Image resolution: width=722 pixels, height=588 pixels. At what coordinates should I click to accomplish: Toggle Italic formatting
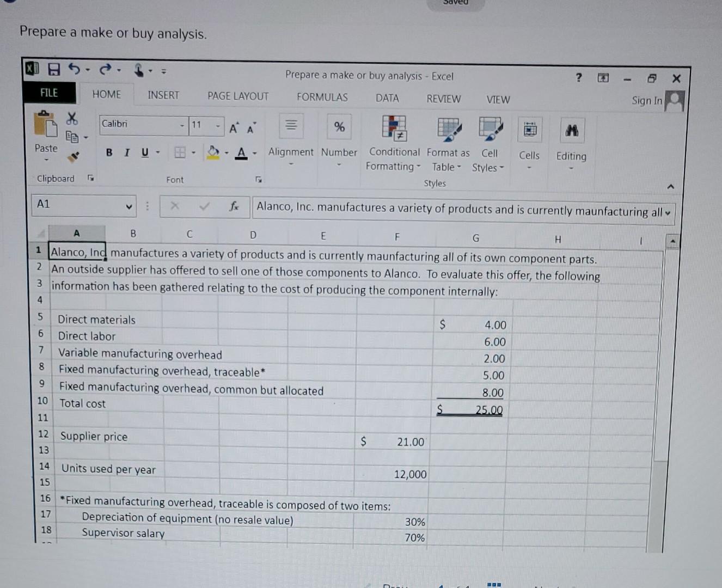tap(126, 153)
